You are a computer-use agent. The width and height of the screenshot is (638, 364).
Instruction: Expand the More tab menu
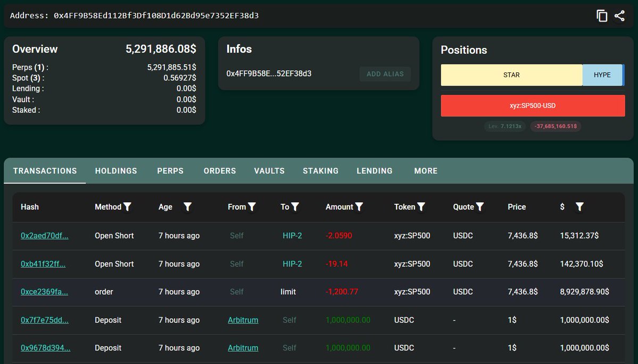click(426, 171)
